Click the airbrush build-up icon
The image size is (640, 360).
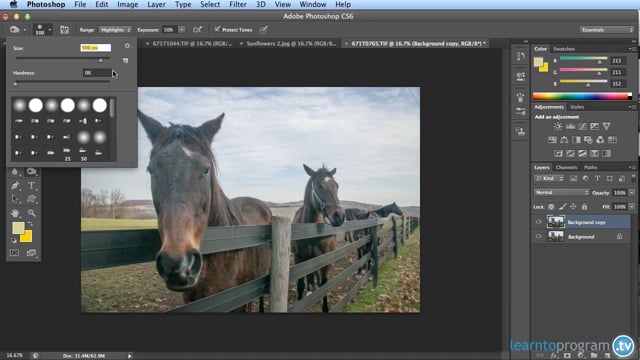coord(198,30)
